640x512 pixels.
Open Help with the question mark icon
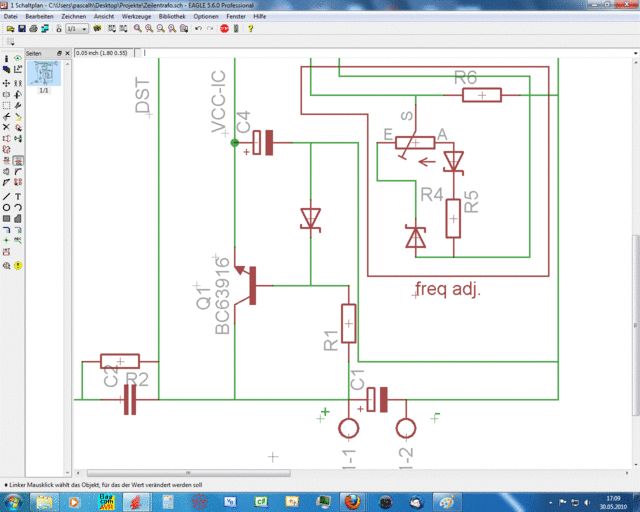[x=251, y=29]
